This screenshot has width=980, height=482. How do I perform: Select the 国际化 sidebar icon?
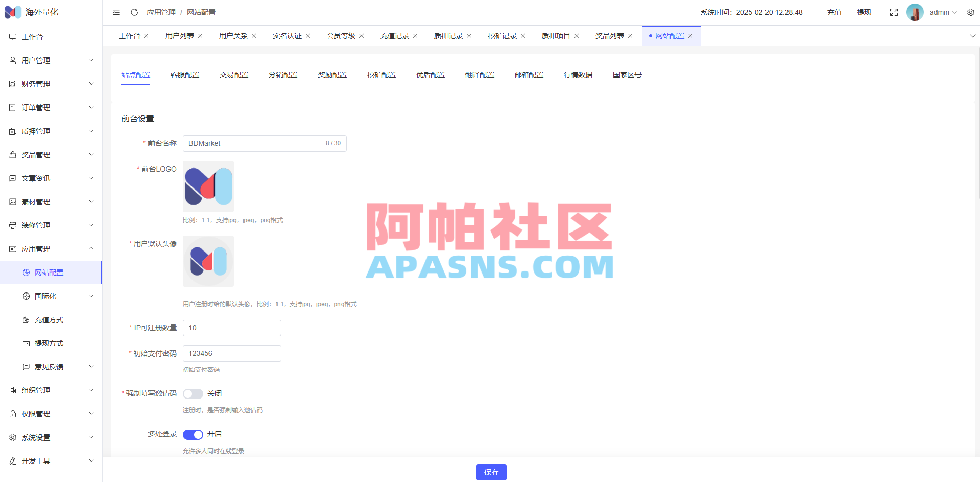click(25, 296)
